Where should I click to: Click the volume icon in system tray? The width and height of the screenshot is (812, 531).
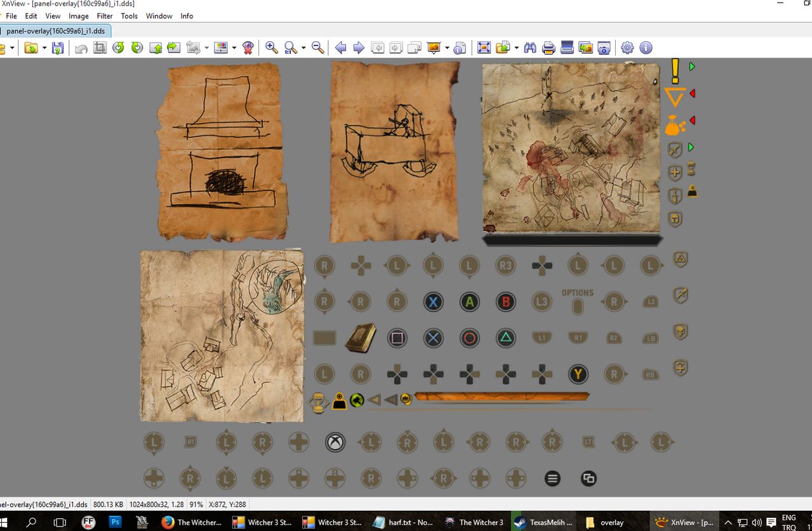(x=756, y=523)
